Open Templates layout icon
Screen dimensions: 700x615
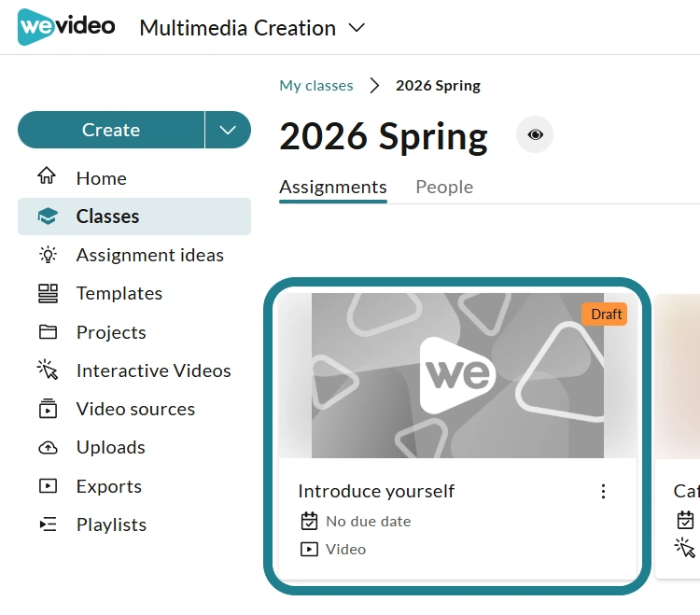pyautogui.click(x=48, y=293)
